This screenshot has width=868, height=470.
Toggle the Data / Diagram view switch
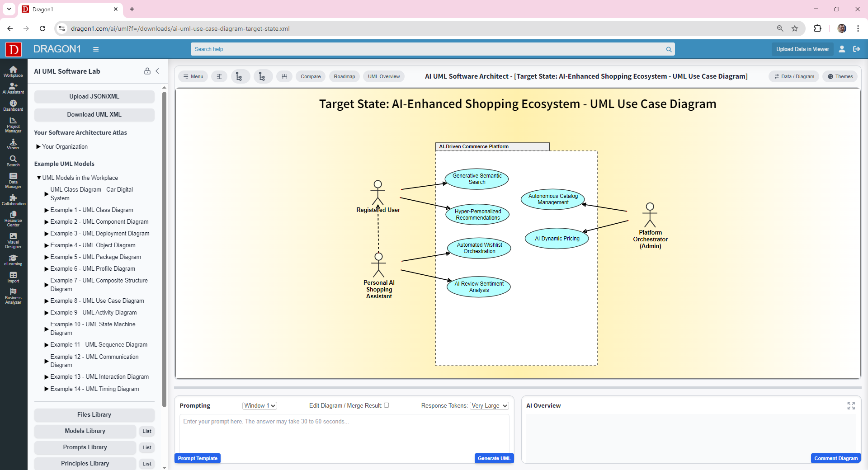(x=793, y=76)
